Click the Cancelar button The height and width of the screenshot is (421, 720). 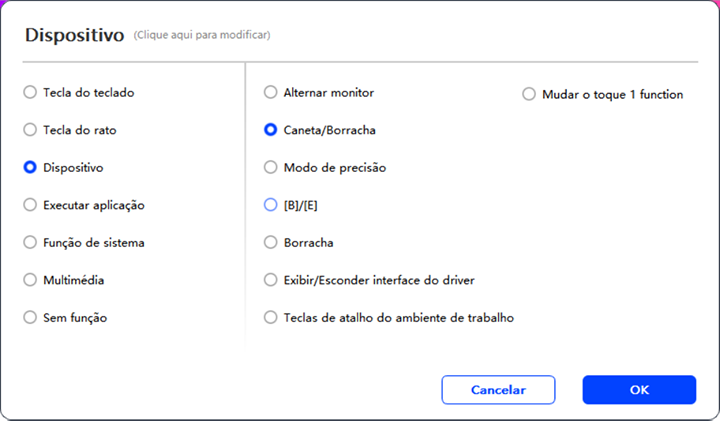tap(498, 390)
